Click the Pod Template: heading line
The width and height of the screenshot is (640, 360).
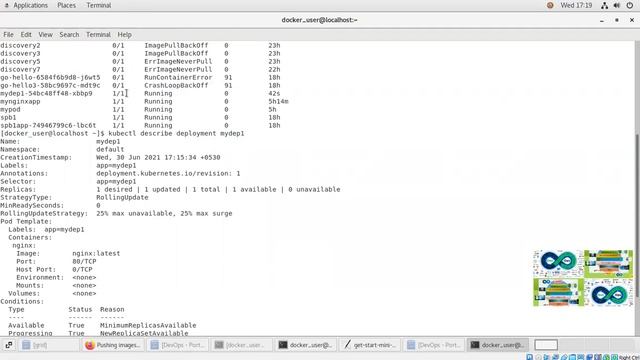(x=26, y=221)
